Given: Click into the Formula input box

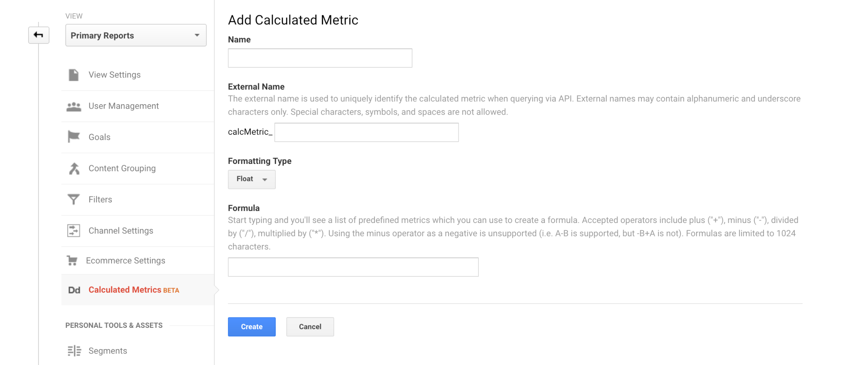Looking at the screenshot, I should [353, 267].
